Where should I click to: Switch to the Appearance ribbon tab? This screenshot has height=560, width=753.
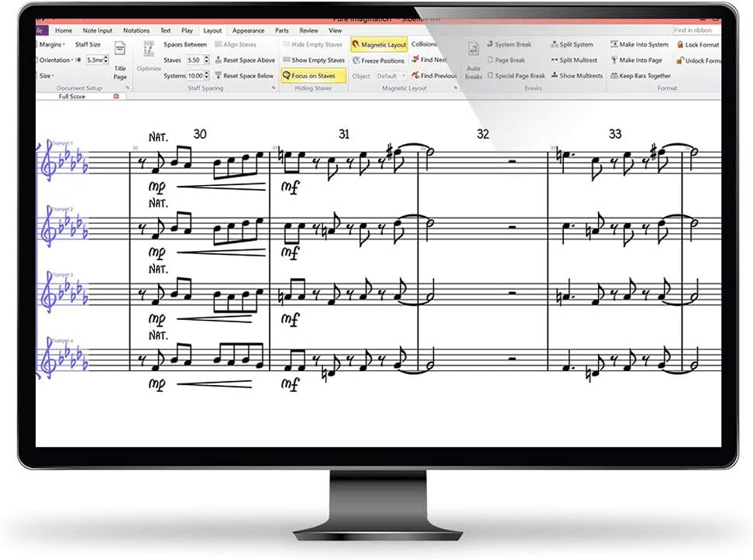point(248,30)
